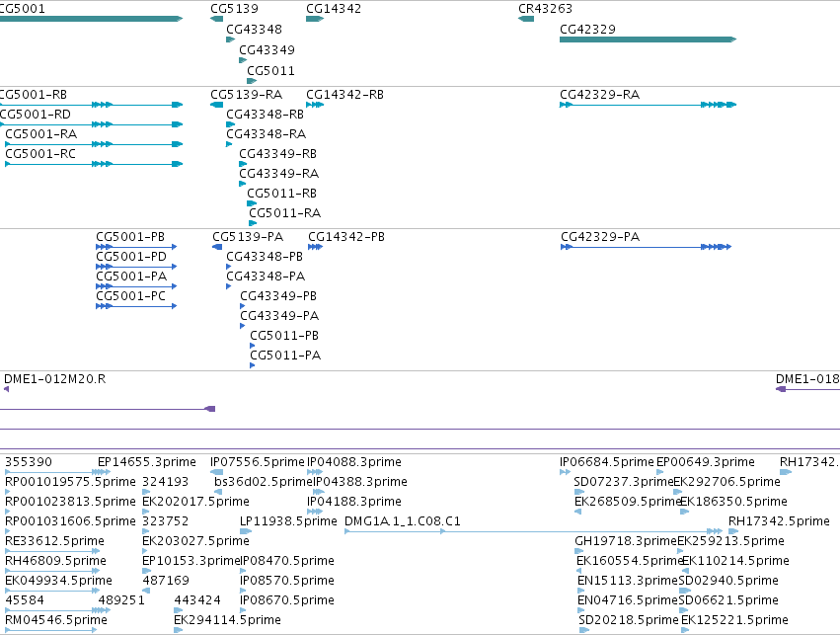The height and width of the screenshot is (635, 840).
Task: Click the 355390 feature label
Action: 29,462
